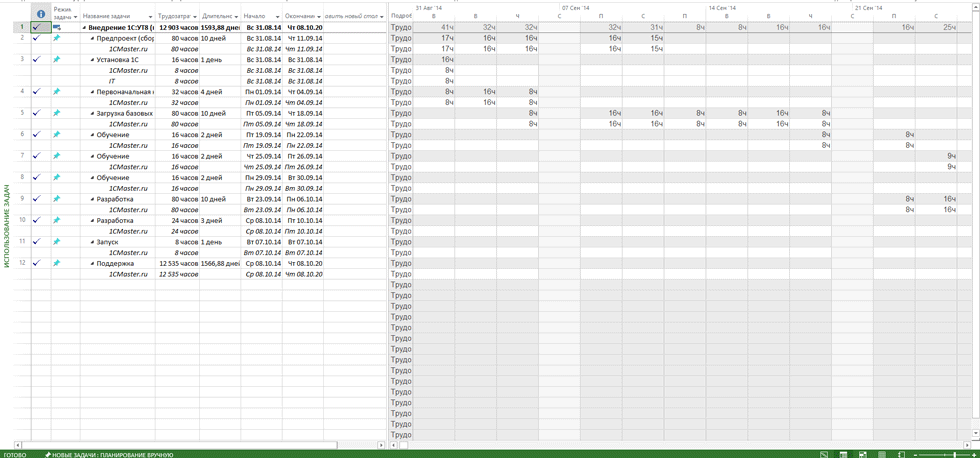Collapse the Предпроект task assignments
980x458 pixels.
coord(92,39)
